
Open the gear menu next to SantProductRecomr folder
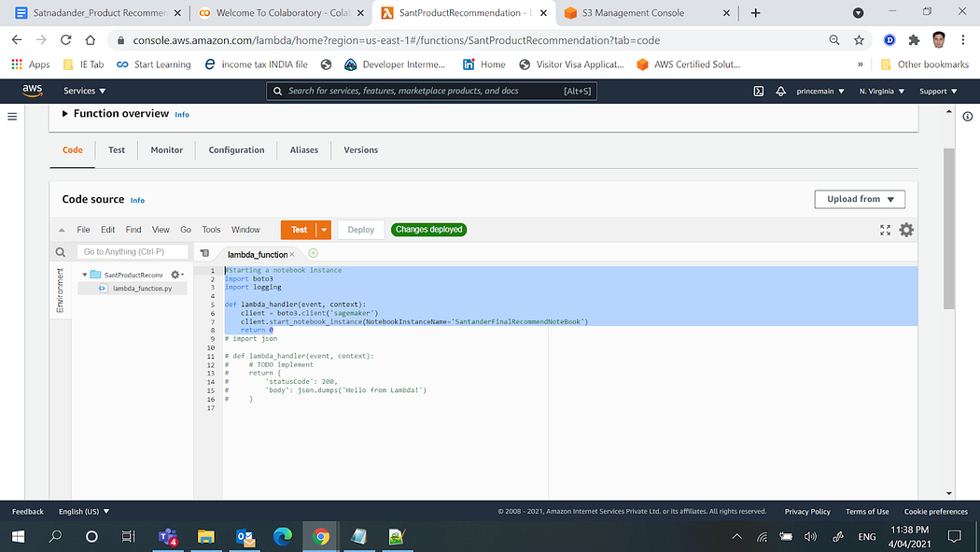[177, 275]
